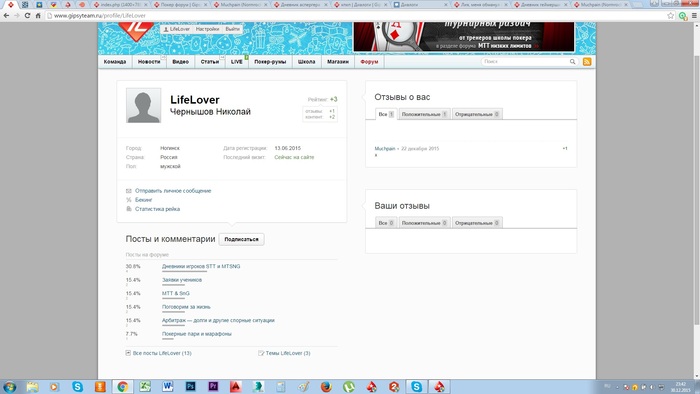700x394 pixels.
Task: Click into the Поиск search field
Action: 525,62
